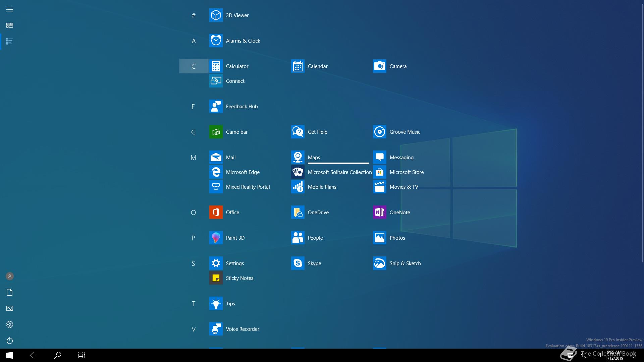The image size is (644, 362).
Task: Open the 3D Viewer app icon
Action: 216,15
